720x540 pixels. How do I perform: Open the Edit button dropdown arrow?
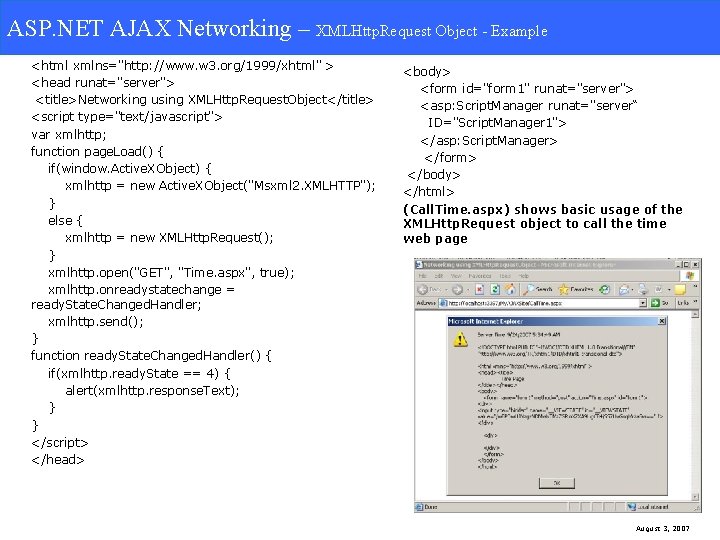(x=669, y=290)
